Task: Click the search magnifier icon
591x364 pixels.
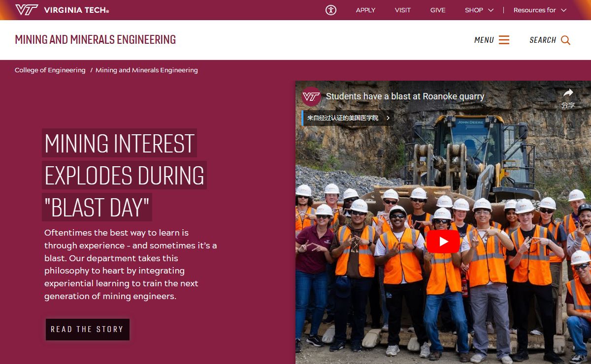Action: click(x=565, y=40)
